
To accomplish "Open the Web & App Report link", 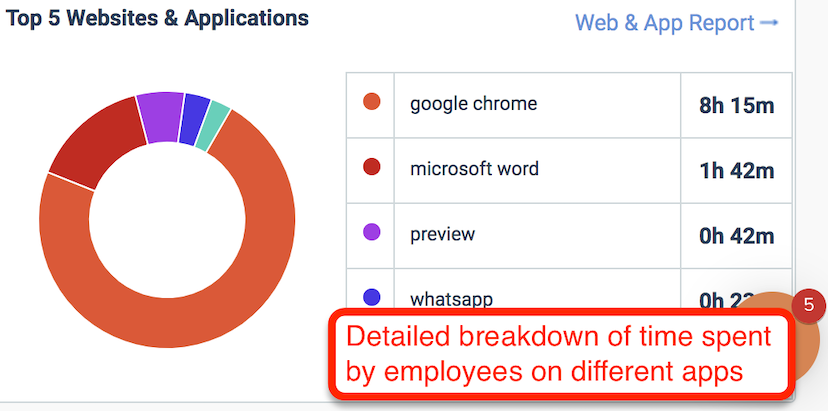I will click(x=676, y=23).
